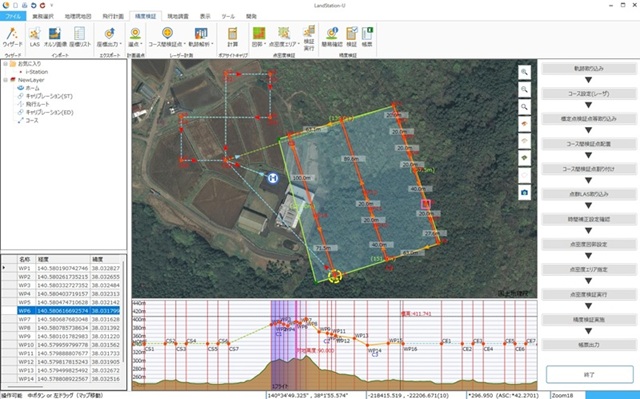Screen dimensions: 640x399
Task: Click the home H marker on map
Action: click(x=273, y=178)
